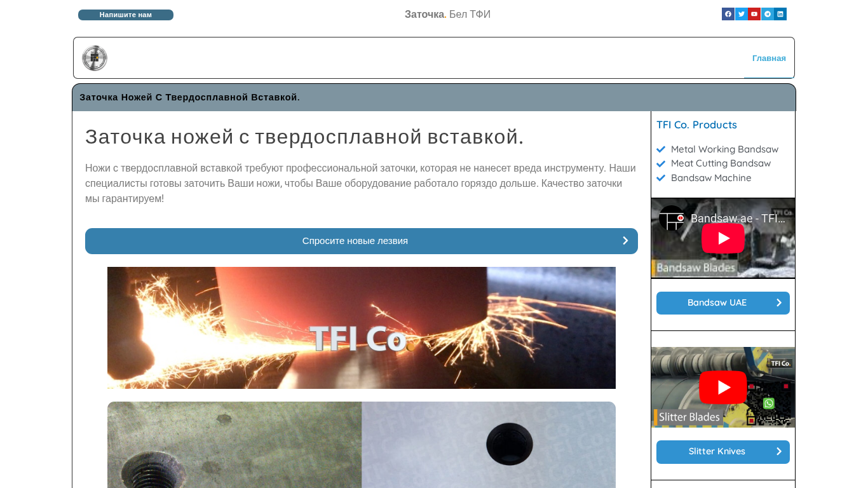Click the gray bar title "Заточка Ножей С Твердосплавной Вставкой."

click(x=189, y=97)
